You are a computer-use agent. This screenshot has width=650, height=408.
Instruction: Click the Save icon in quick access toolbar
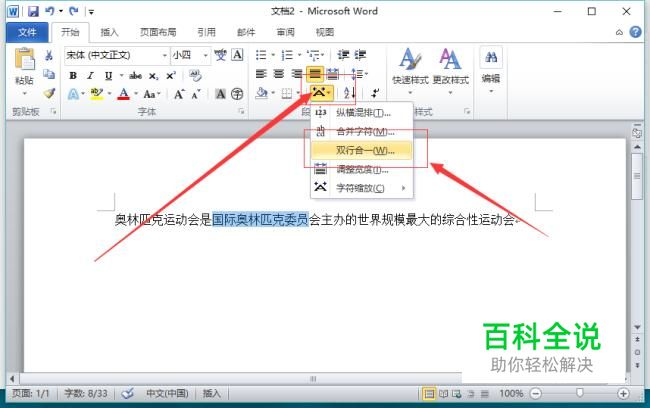pyautogui.click(x=33, y=11)
